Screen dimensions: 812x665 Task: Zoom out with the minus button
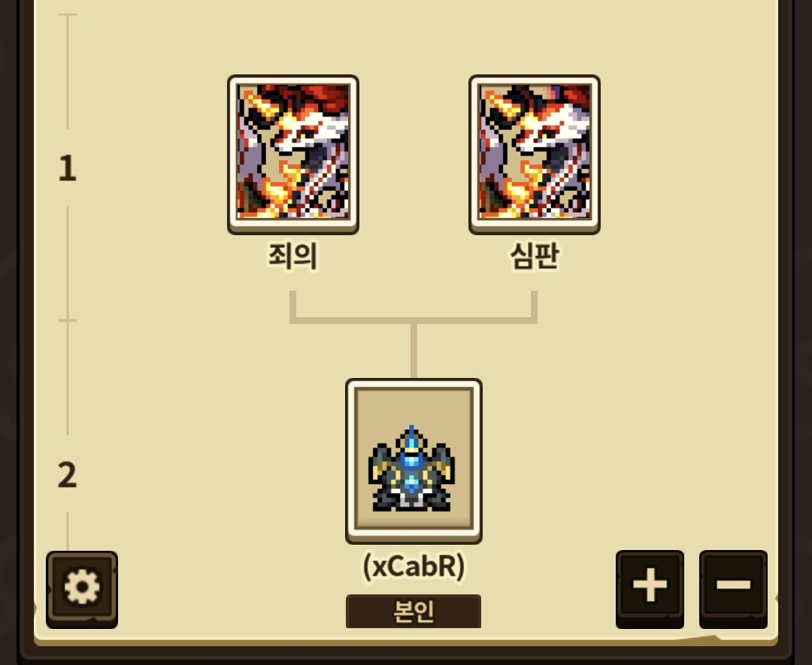point(733,589)
